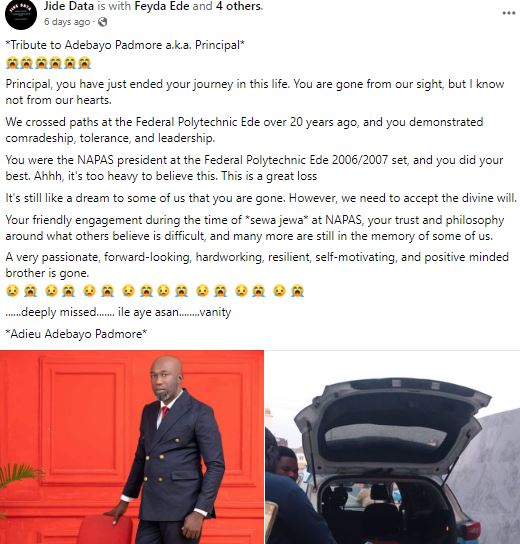The height and width of the screenshot is (544, 520).
Task: Click the first row of crying emojis
Action: [49, 63]
